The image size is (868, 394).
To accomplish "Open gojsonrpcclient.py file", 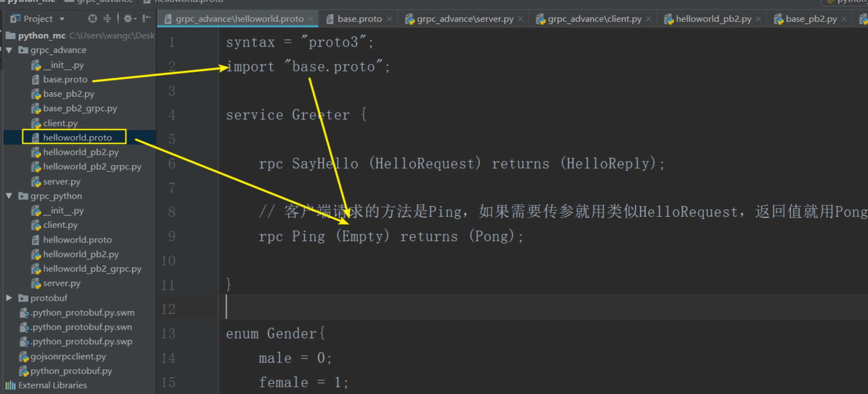I will coord(68,356).
